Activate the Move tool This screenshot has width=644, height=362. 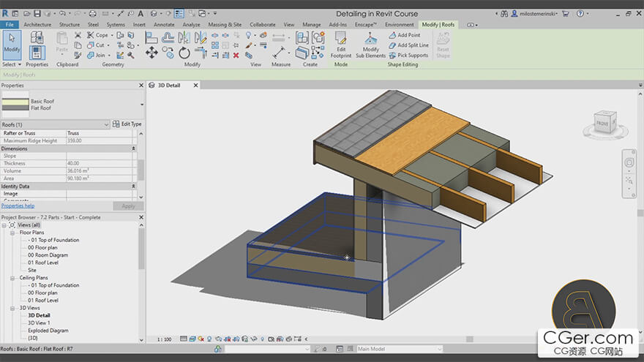(x=151, y=53)
